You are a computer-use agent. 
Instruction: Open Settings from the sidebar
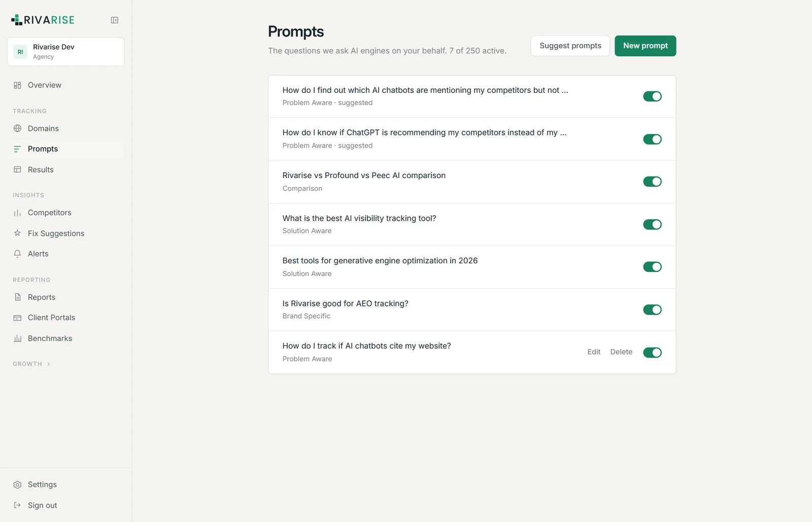[66, 484]
